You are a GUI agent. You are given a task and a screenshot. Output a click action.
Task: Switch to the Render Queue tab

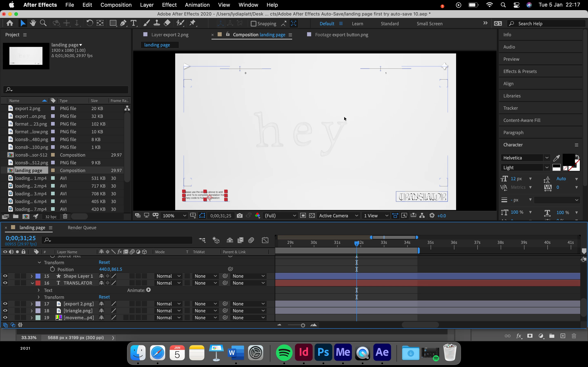click(x=82, y=227)
